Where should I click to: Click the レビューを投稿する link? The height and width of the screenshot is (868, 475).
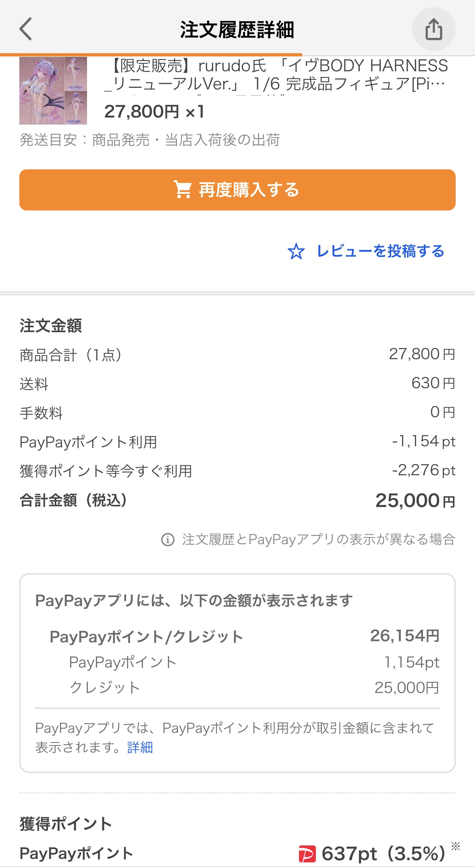[380, 251]
